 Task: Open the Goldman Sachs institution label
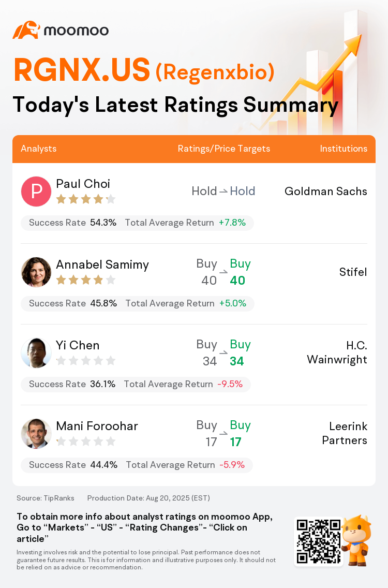click(x=326, y=191)
